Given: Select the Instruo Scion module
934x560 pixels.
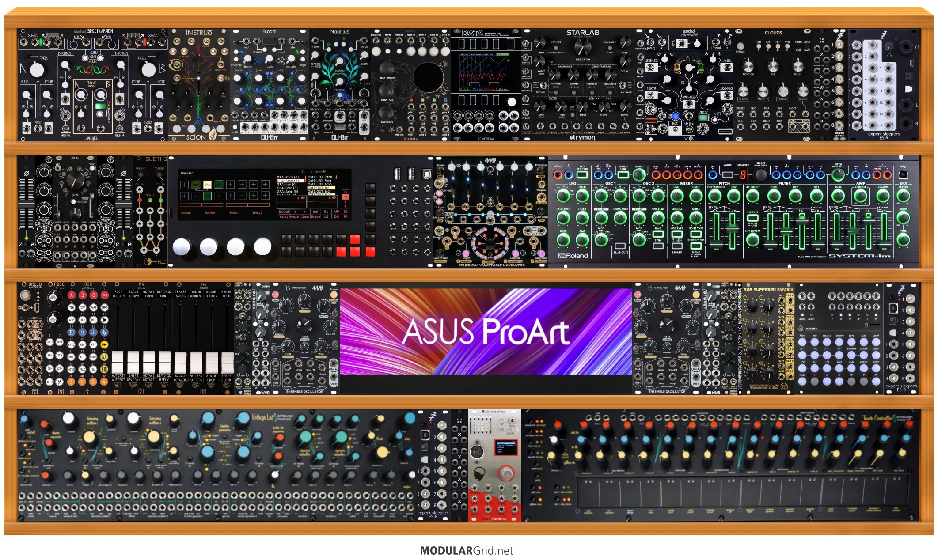Looking at the screenshot, I should (x=199, y=85).
